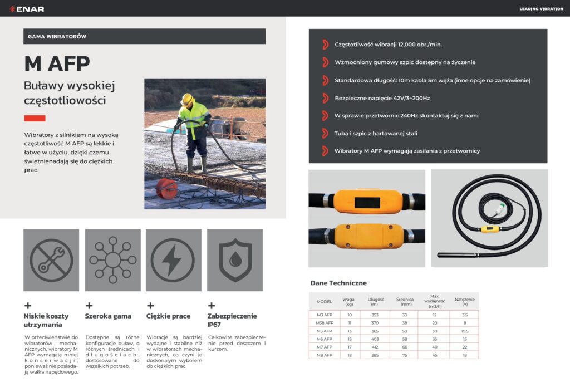Click the Zabezpieczenie IP67 heading
Image resolution: width=570 pixels, height=392 pixels.
(232, 320)
